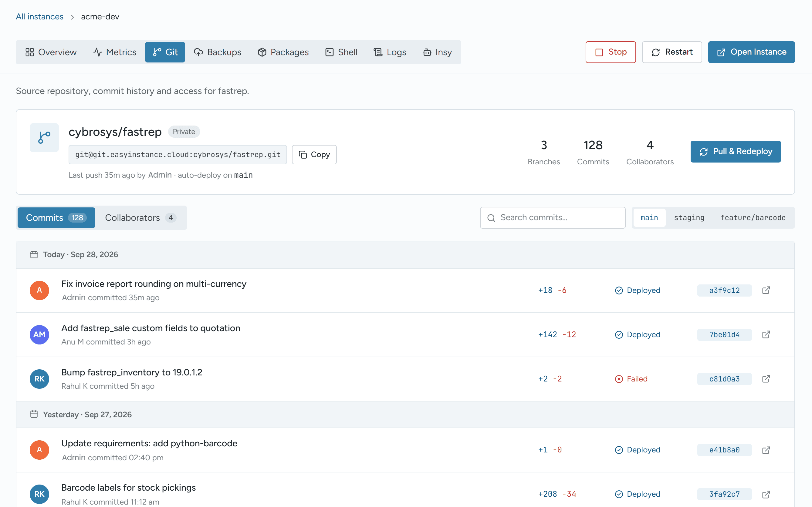Click commit hash c81d0a3

724,379
